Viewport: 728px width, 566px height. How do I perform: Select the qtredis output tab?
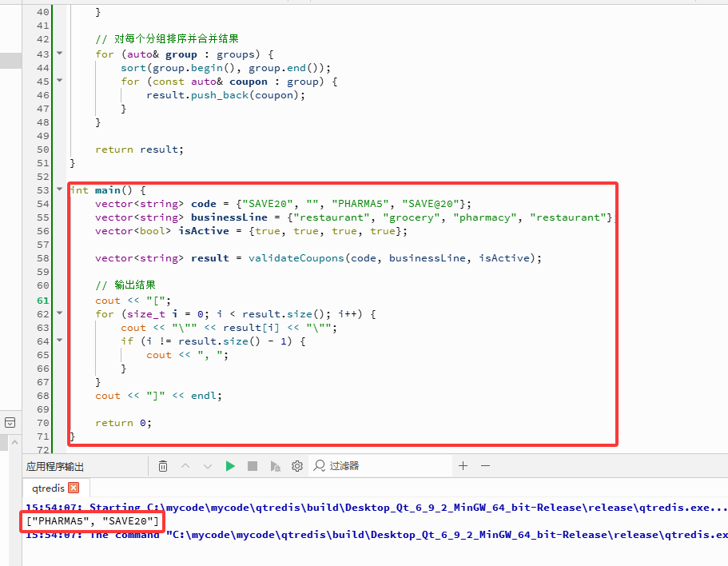[48, 488]
